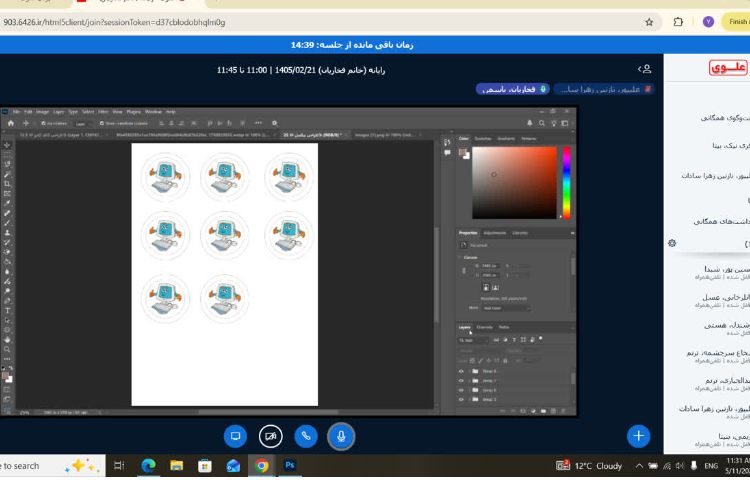This screenshot has height=480, width=750.
Task: Select portrait canvas orientation in Properties
Action: point(485,287)
